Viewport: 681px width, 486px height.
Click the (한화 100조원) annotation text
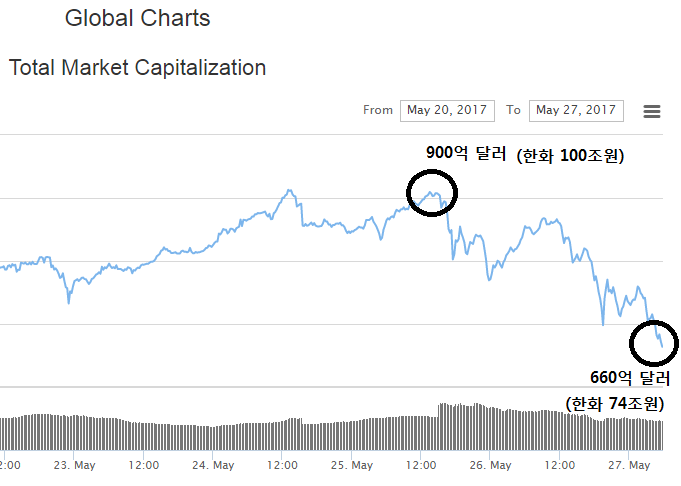point(570,155)
